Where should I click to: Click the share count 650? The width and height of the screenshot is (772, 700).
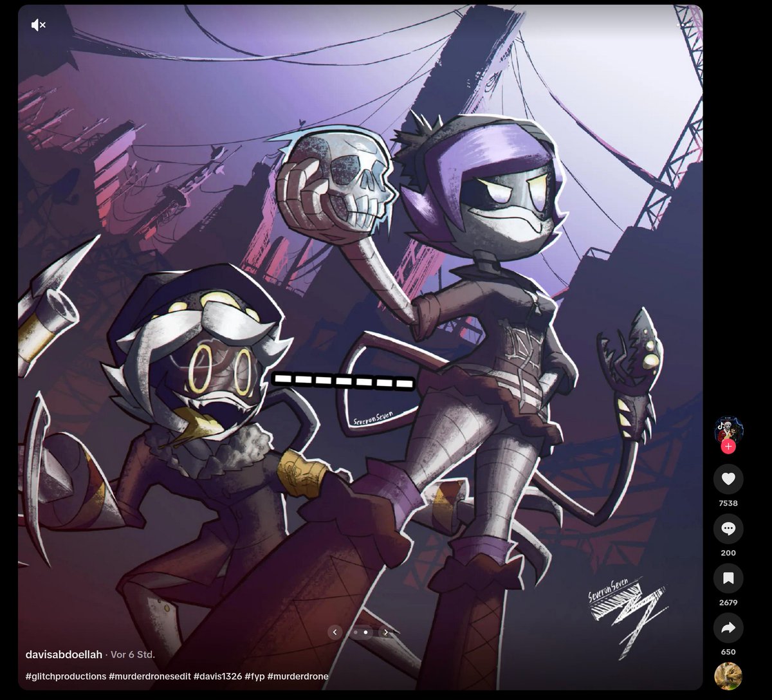728,652
